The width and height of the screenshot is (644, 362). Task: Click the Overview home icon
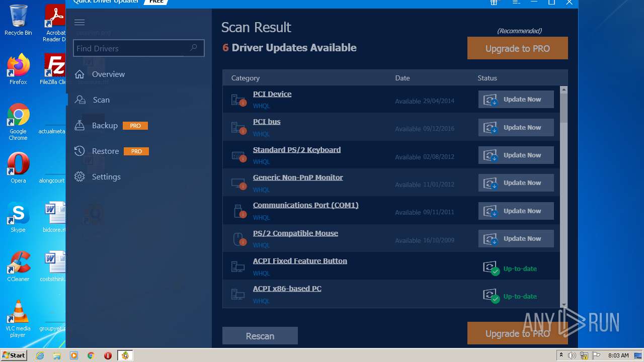(x=79, y=74)
